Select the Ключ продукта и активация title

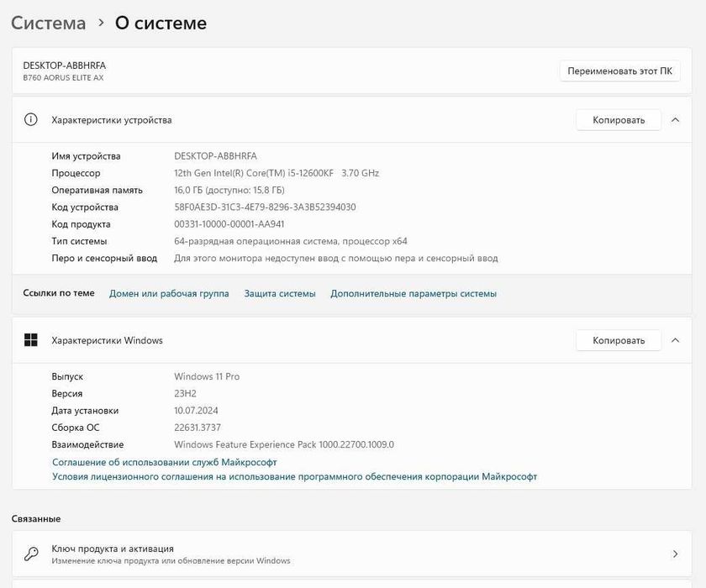coord(113,549)
